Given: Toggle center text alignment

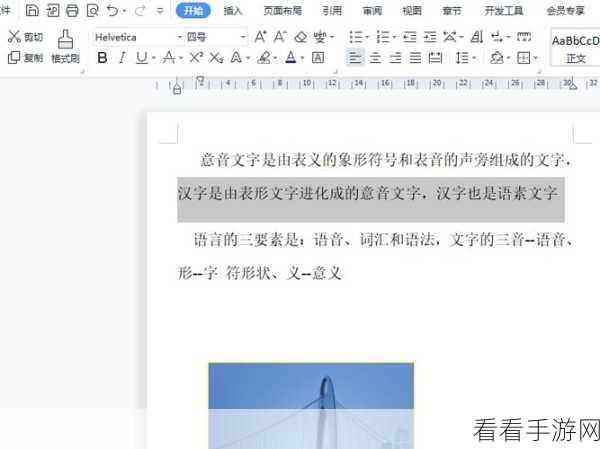Looking at the screenshot, I should 376,58.
